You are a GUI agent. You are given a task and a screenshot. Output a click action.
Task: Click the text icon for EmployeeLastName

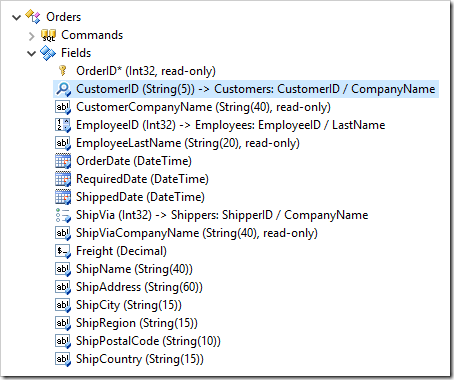(x=63, y=143)
